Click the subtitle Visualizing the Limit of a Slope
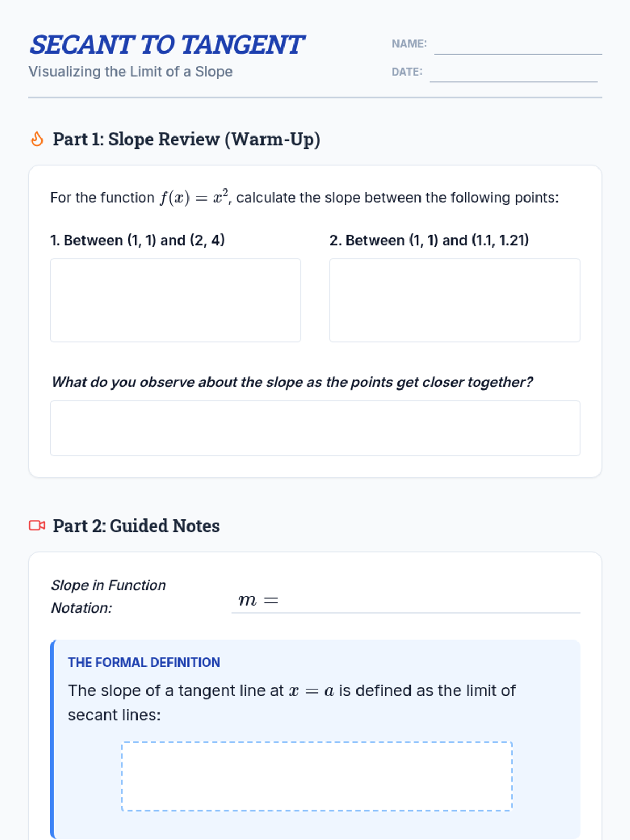 coord(131,71)
